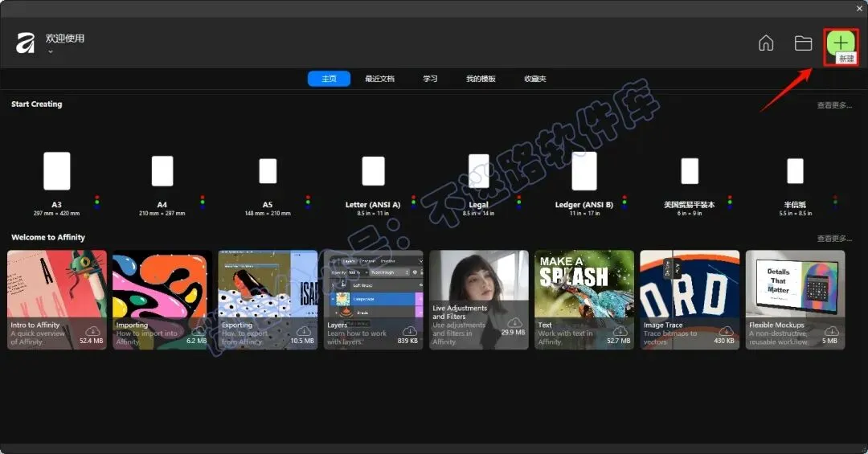
Task: Open the Image Trace tutorial card
Action: pyautogui.click(x=690, y=300)
